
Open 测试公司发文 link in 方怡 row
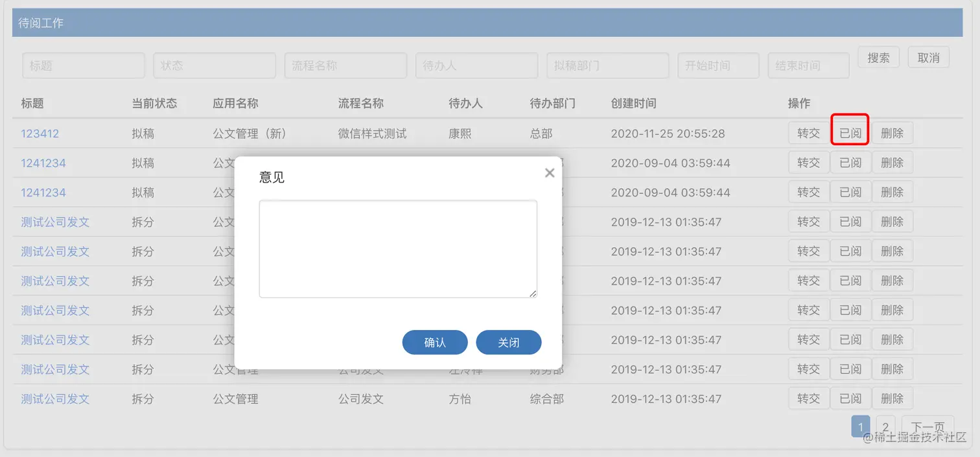tap(55, 399)
